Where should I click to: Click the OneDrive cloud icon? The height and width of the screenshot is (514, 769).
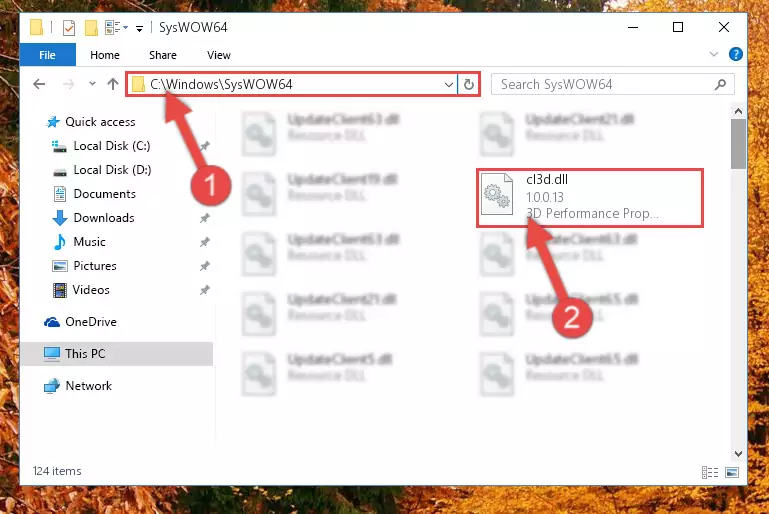(52, 322)
